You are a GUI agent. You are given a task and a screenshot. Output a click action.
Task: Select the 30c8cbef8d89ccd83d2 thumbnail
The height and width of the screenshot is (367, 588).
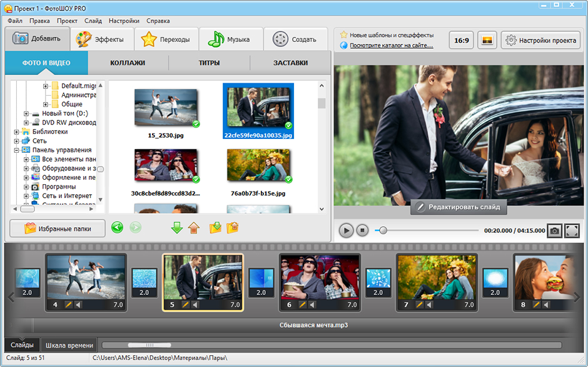pyautogui.click(x=166, y=166)
